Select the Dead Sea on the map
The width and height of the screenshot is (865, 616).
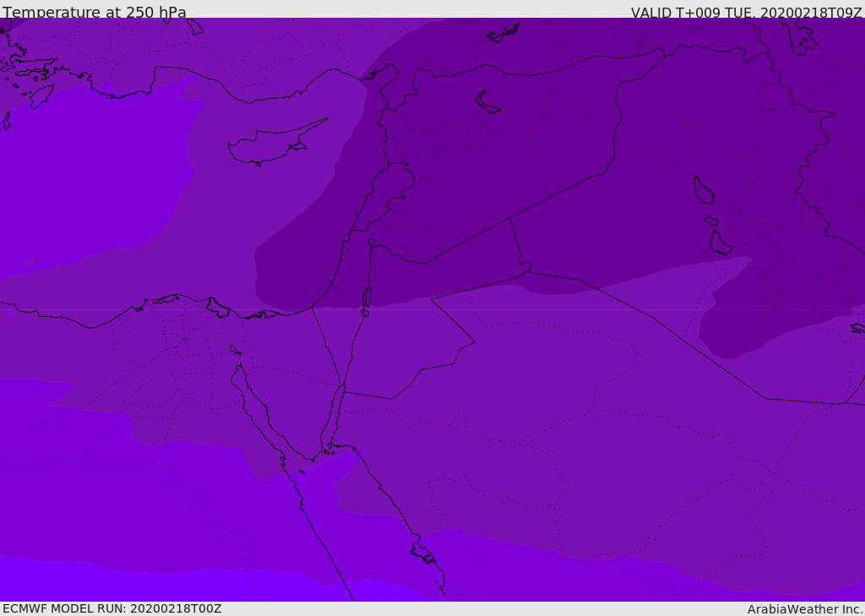click(x=367, y=298)
